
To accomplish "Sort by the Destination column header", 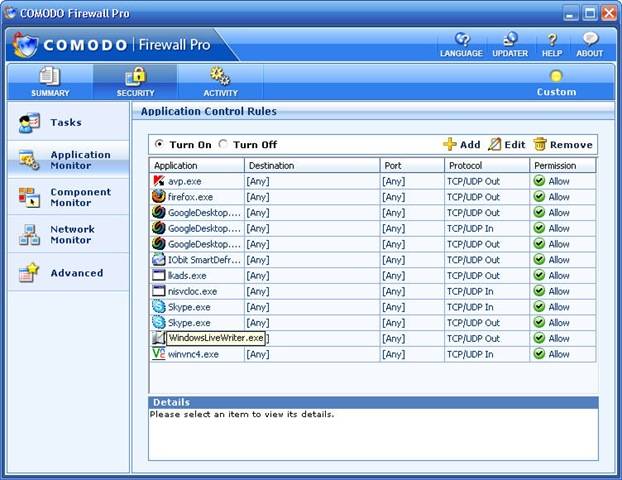I will [x=312, y=165].
